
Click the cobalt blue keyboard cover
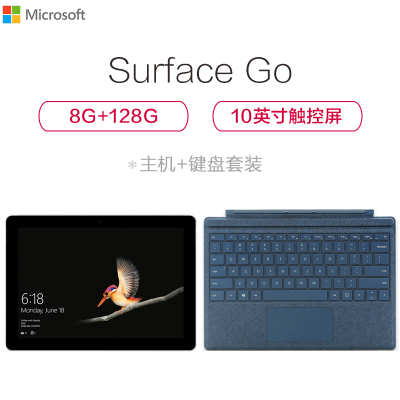[x=299, y=280]
